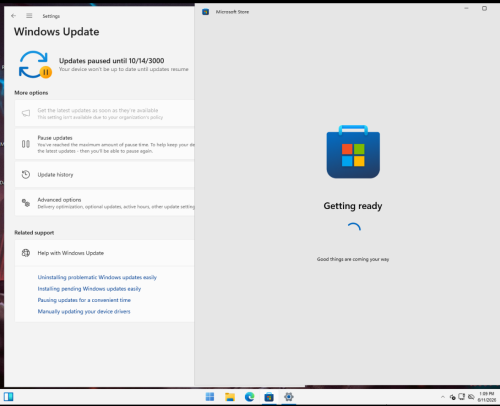Image resolution: width=500 pixels, height=406 pixels.
Task: Click the megaphone icon for latest updates
Action: [26, 113]
